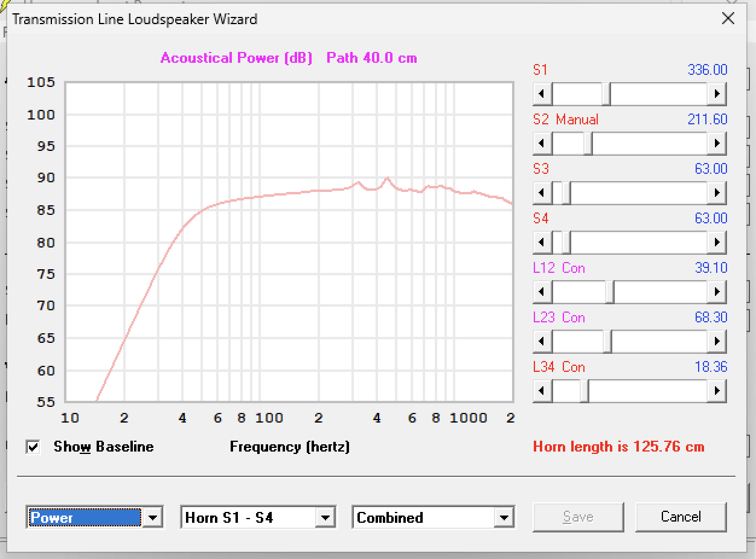Click the S1 value 336.00
Image resolution: width=756 pixels, height=559 pixels.
point(708,70)
